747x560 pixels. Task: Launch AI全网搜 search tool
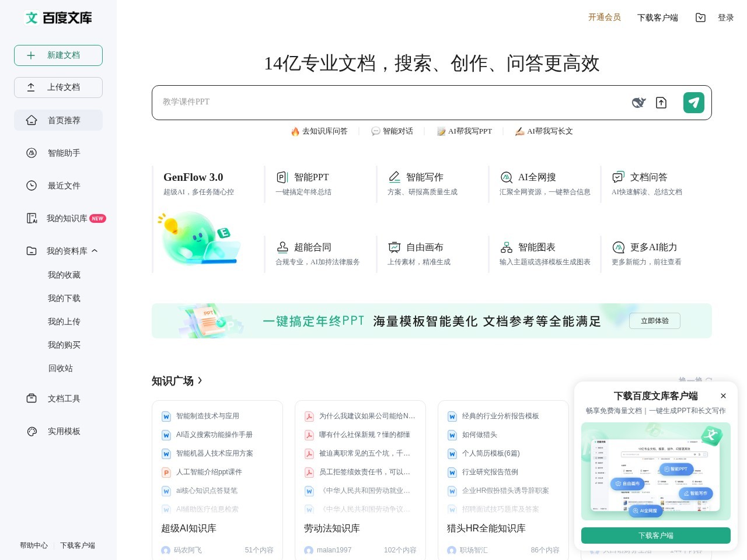pos(536,177)
